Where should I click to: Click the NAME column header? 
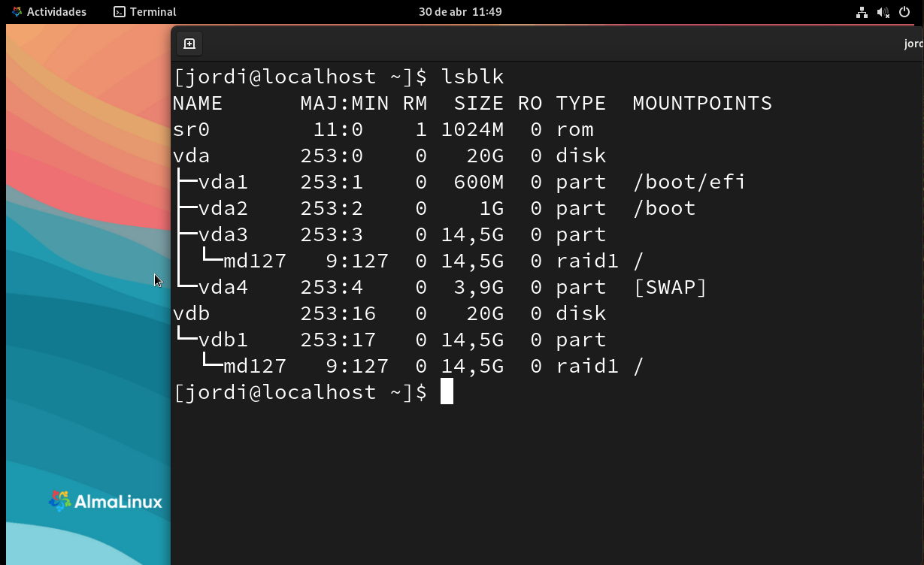pyautogui.click(x=198, y=103)
